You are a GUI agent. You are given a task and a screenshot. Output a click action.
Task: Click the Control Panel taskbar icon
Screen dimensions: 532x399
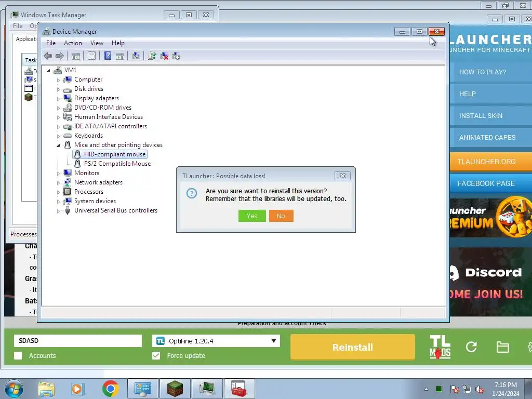click(x=142, y=389)
